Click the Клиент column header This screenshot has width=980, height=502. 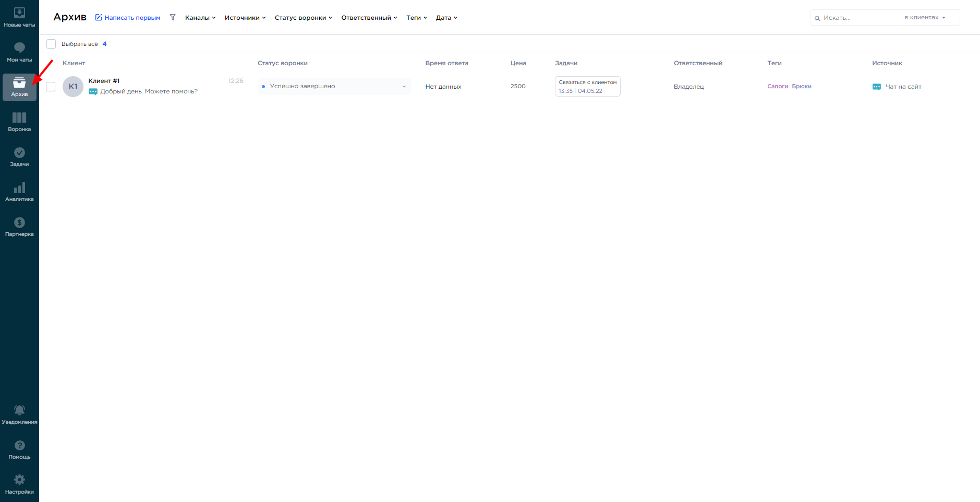coord(74,63)
